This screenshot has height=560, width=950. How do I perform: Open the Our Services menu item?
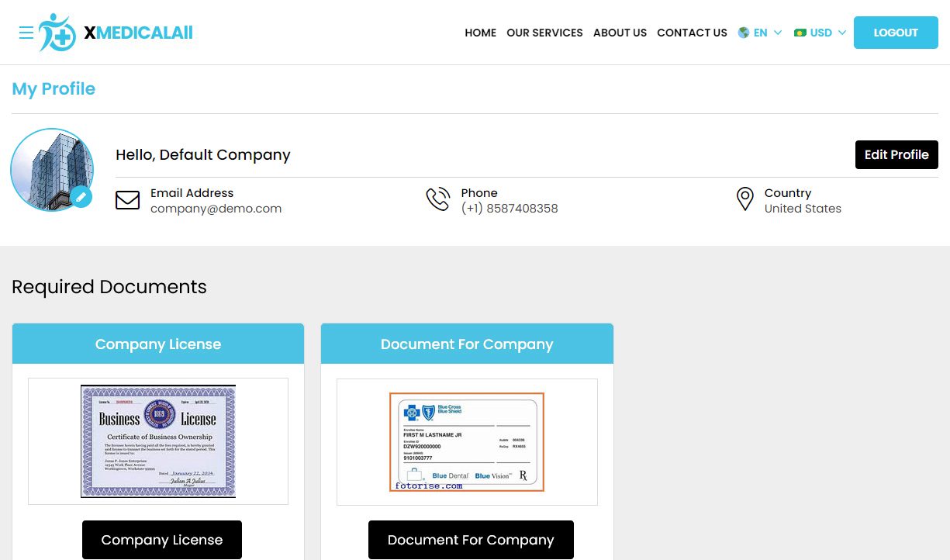(x=544, y=33)
